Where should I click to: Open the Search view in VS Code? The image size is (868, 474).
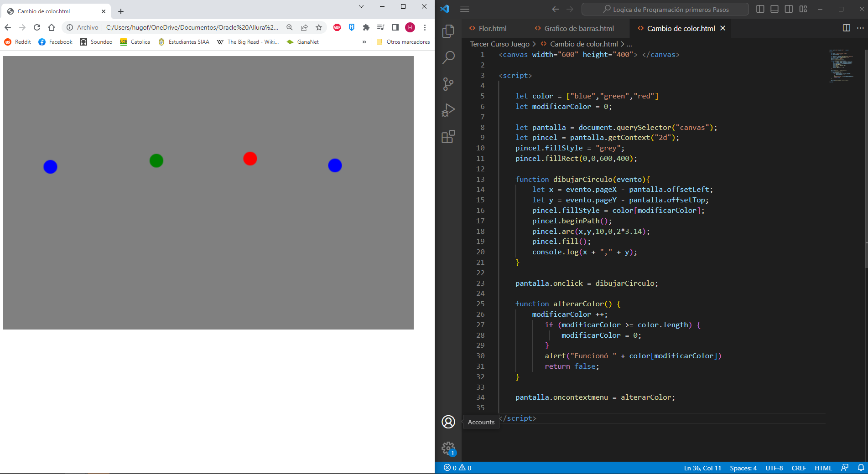click(x=448, y=57)
